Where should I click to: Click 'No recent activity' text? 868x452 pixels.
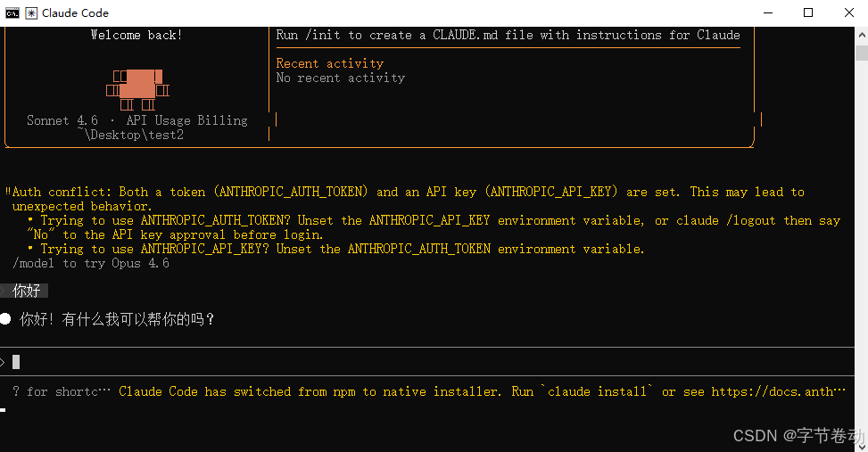point(341,78)
